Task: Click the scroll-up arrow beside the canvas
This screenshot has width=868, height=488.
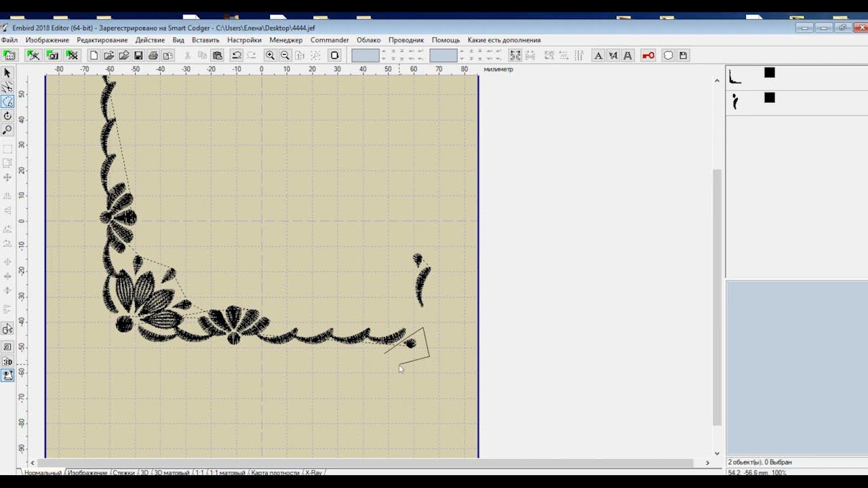Action: (x=717, y=81)
